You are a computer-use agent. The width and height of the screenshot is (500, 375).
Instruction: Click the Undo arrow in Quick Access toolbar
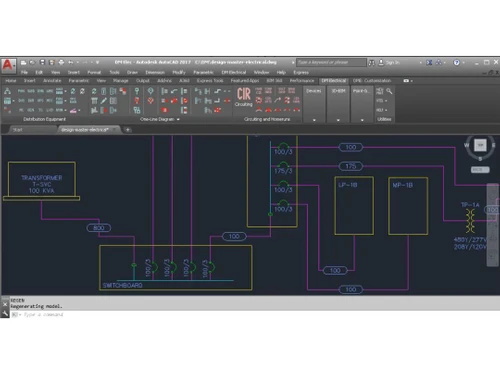point(71,62)
